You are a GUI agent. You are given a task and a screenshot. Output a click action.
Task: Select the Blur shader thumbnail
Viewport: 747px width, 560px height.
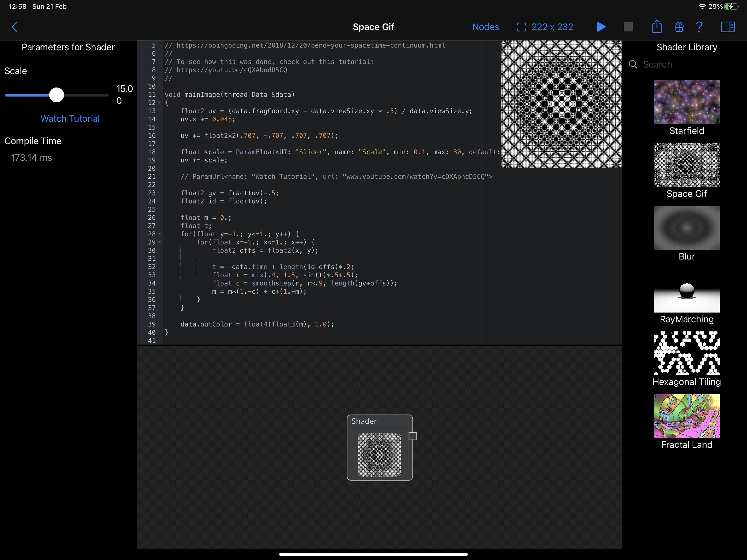tap(687, 228)
